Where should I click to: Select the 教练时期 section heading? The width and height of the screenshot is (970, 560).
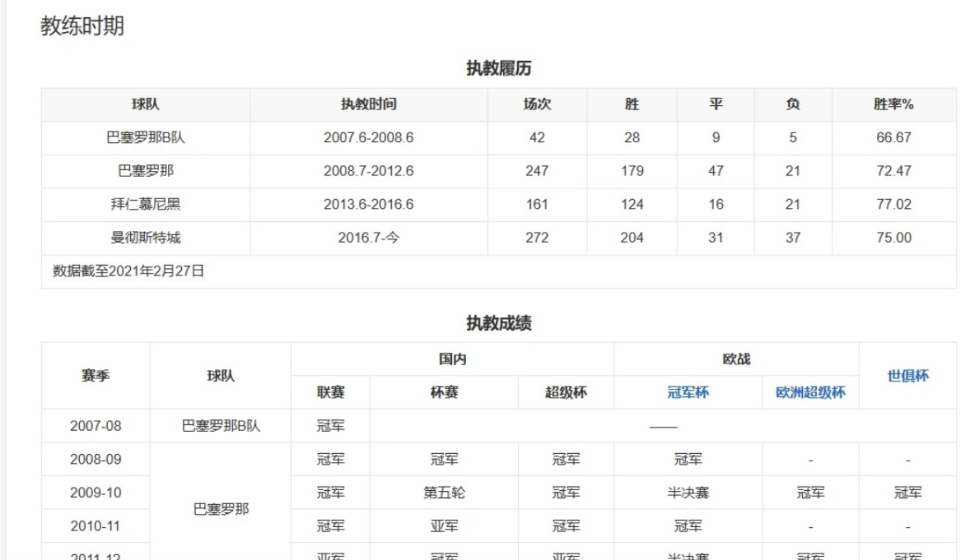[82, 25]
